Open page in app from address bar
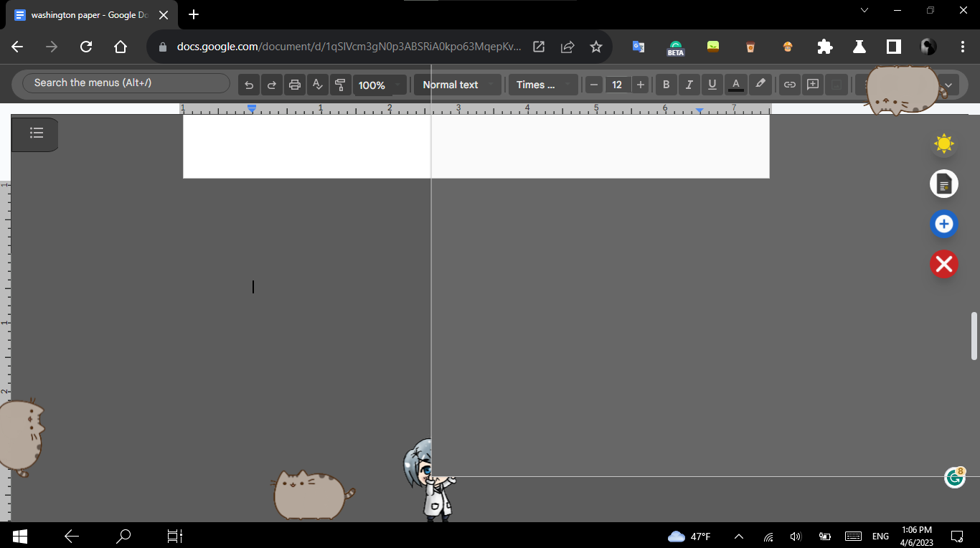Image resolution: width=980 pixels, height=548 pixels. click(539, 47)
